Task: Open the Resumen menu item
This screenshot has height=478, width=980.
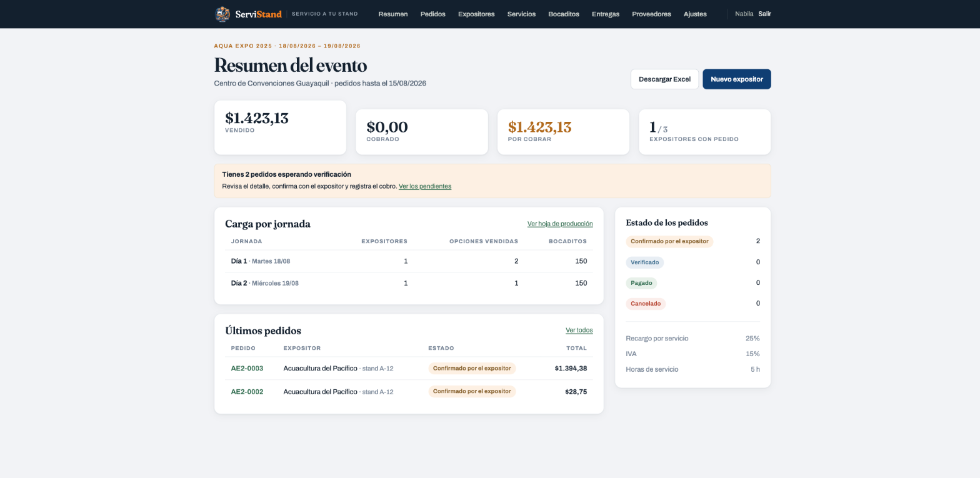Action: coord(393,14)
